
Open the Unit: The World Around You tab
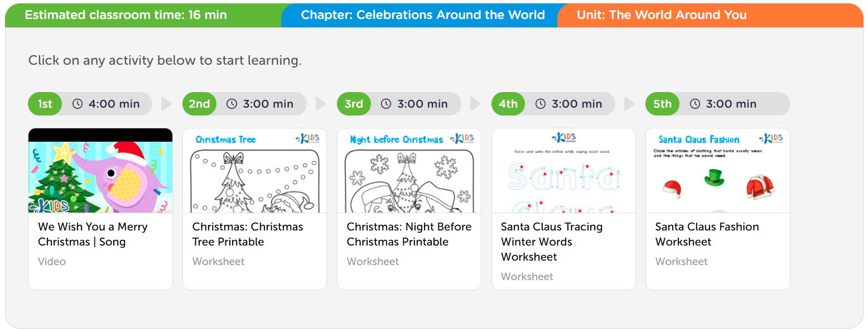(661, 15)
